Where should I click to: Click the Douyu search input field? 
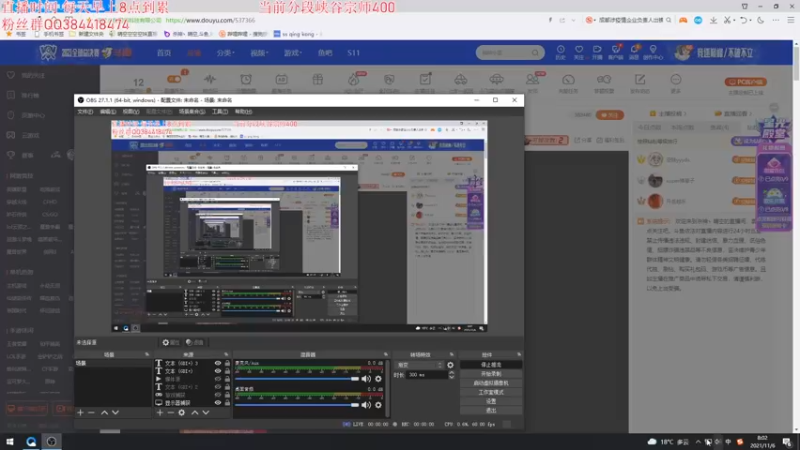[510, 53]
